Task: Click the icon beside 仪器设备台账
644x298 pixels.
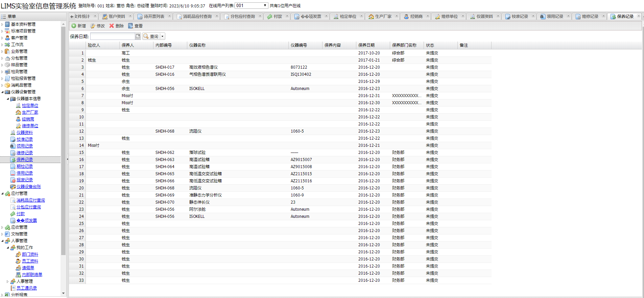Action: click(x=13, y=187)
